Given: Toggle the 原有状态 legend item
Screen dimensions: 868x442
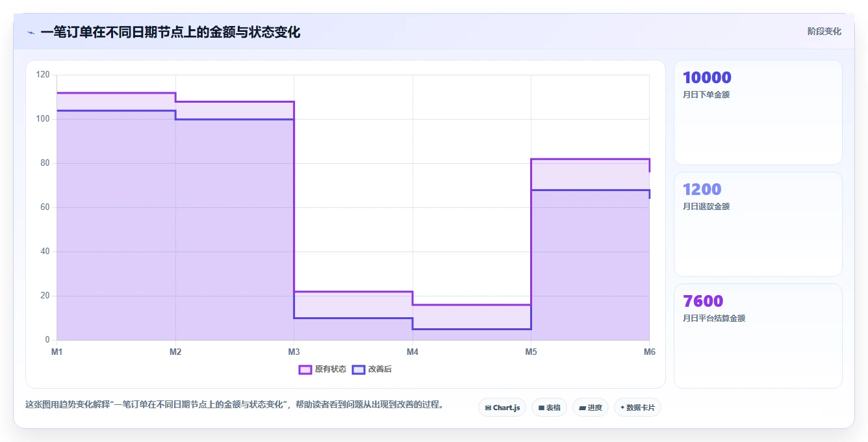Looking at the screenshot, I should (322, 369).
